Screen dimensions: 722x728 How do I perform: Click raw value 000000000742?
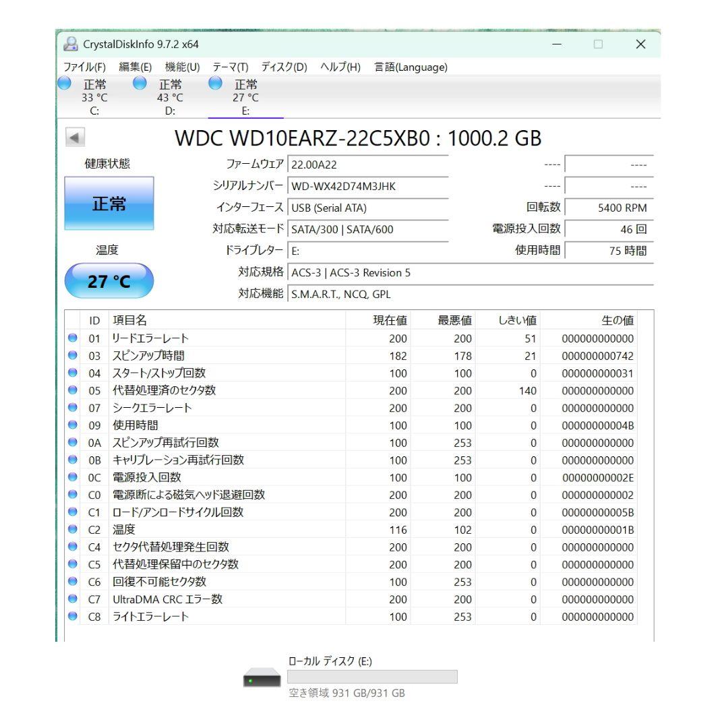(x=597, y=356)
